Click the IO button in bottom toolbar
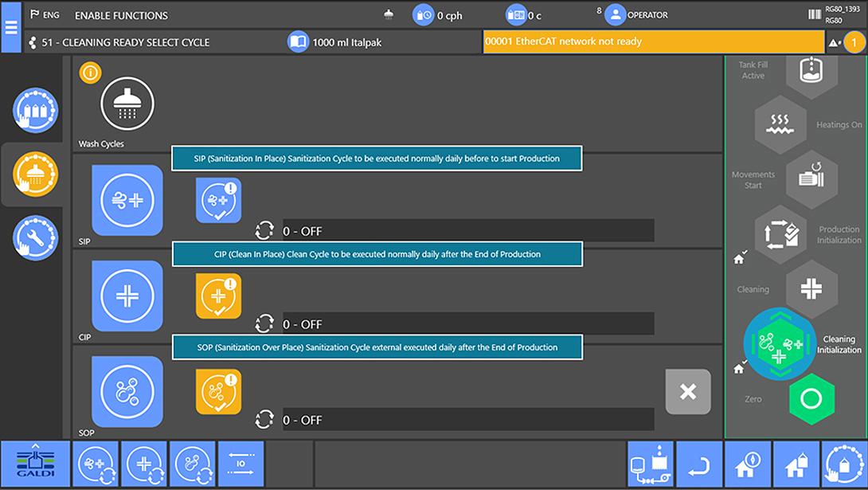This screenshot has width=868, height=490. [x=240, y=464]
